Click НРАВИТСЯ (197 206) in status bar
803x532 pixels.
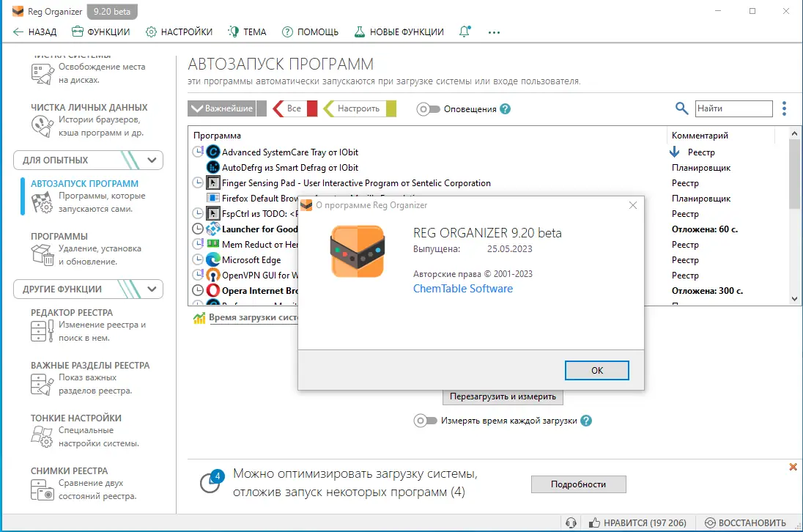[637, 522]
